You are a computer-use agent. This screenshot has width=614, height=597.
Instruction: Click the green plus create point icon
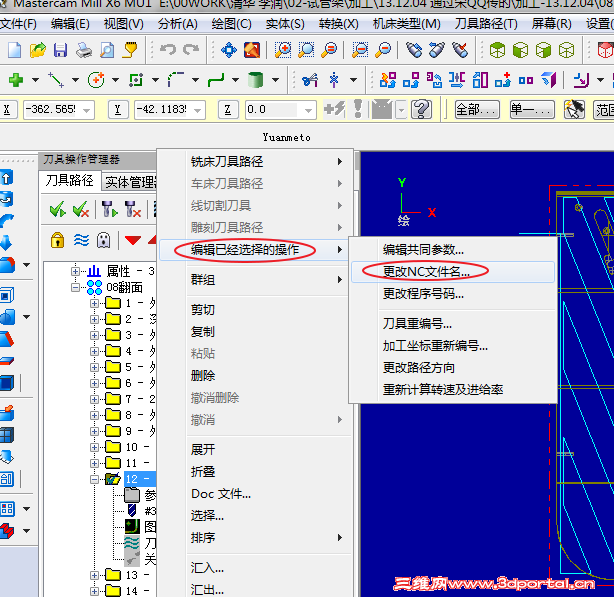(x=16, y=80)
